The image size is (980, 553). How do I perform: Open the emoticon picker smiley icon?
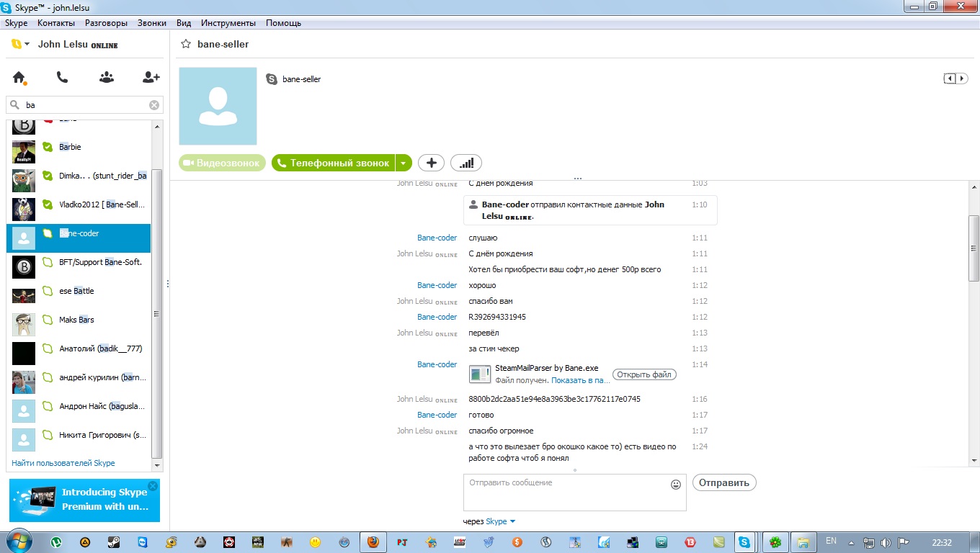[x=676, y=485]
